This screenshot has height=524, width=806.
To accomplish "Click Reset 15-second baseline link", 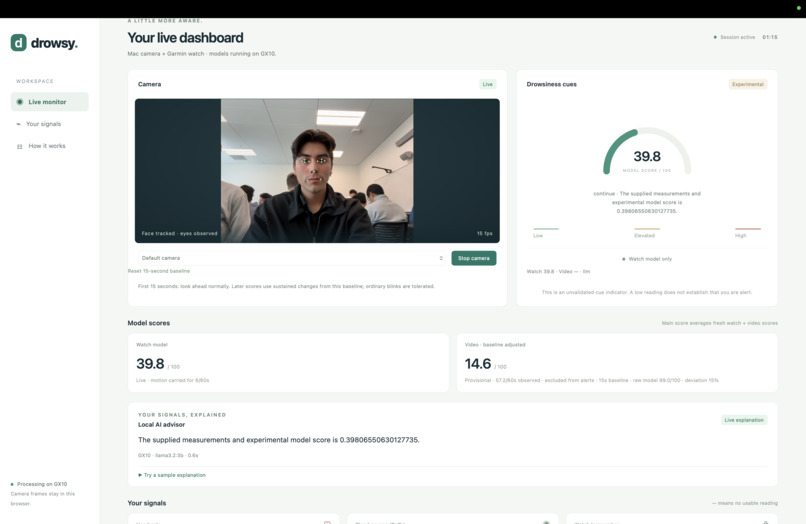I will 159,271.
